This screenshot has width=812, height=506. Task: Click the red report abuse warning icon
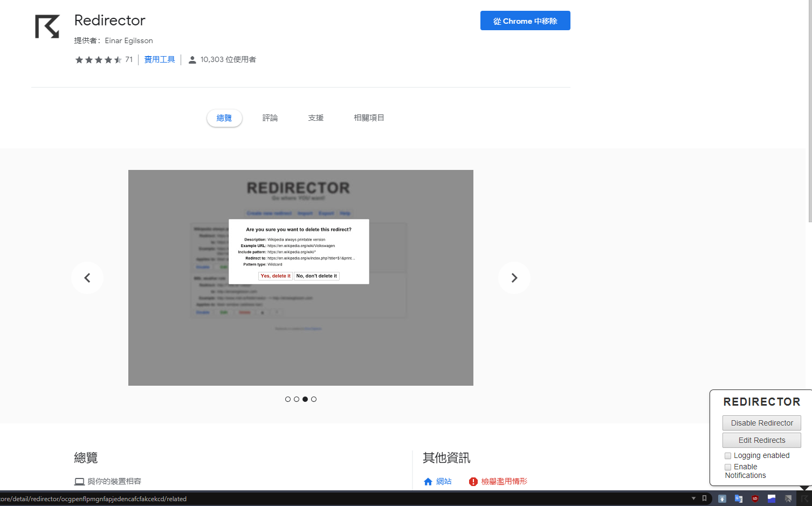[473, 482]
